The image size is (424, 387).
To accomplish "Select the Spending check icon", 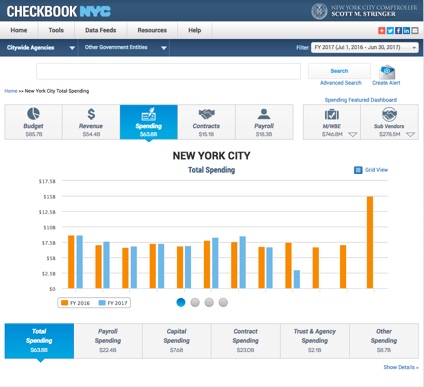I will pos(149,114).
